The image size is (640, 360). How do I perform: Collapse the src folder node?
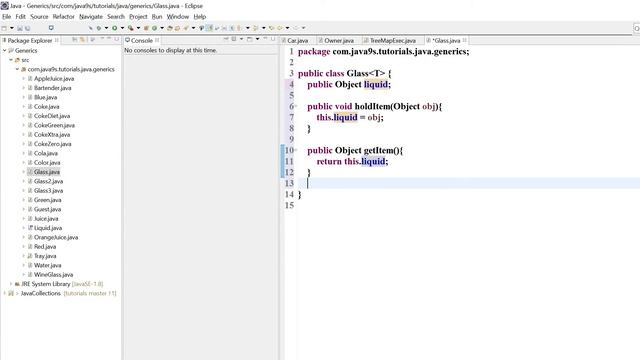11,60
